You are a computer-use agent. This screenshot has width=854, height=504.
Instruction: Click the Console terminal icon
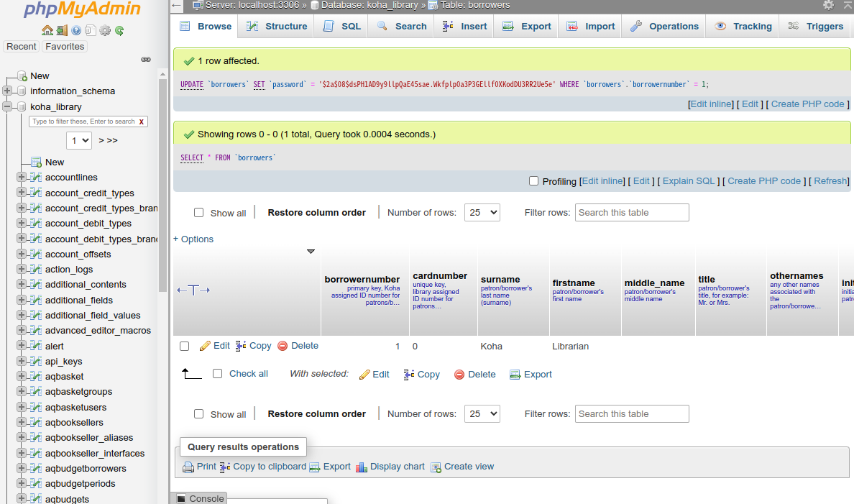click(x=181, y=498)
